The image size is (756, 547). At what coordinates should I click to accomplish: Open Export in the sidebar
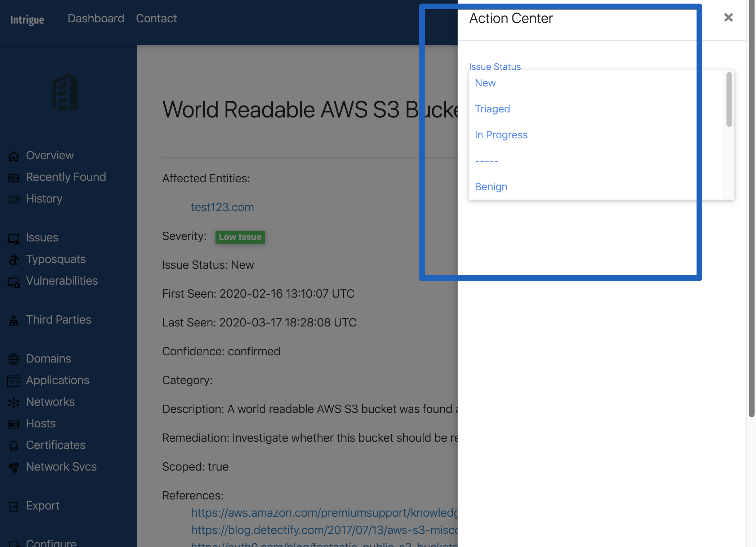click(x=43, y=506)
